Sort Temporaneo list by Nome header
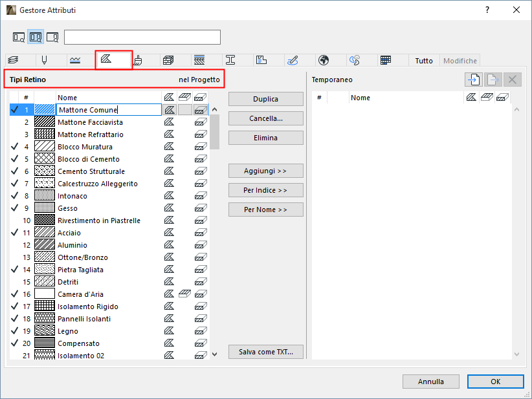 pyautogui.click(x=406, y=98)
